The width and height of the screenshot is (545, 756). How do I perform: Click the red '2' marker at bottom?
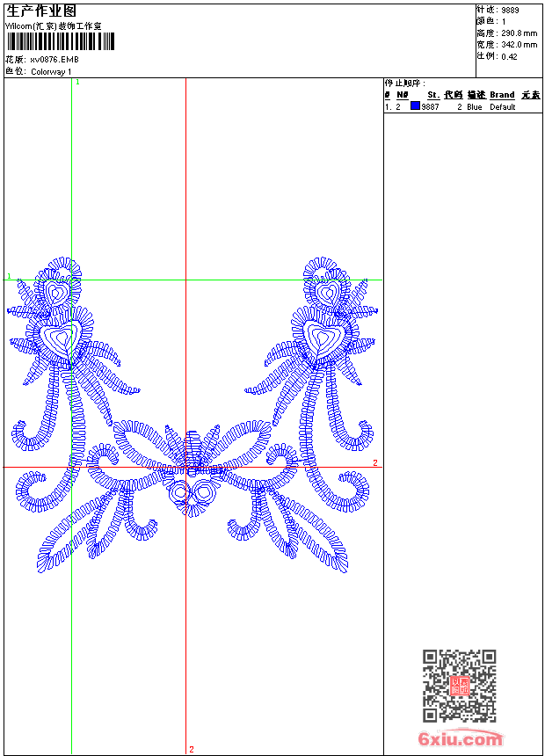[x=192, y=749]
